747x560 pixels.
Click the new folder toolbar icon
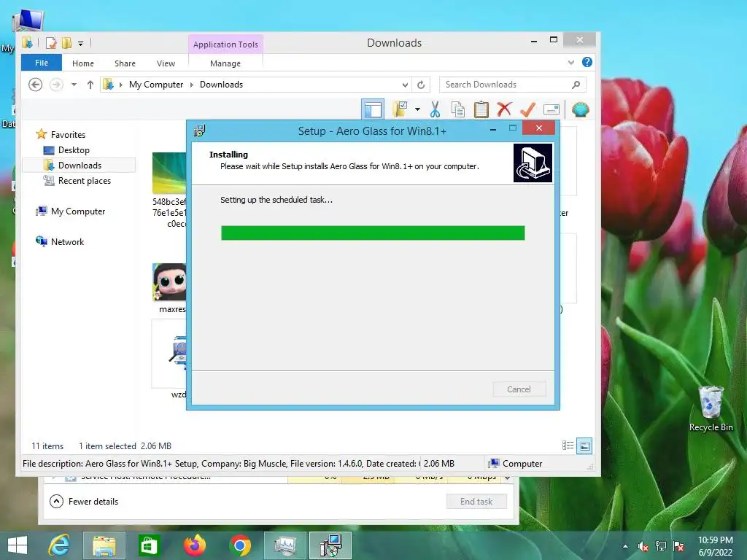[x=400, y=109]
